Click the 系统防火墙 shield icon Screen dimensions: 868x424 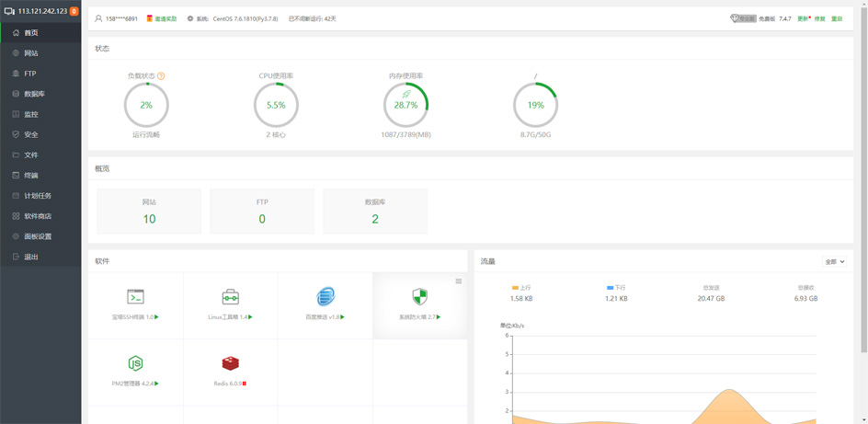pos(420,297)
